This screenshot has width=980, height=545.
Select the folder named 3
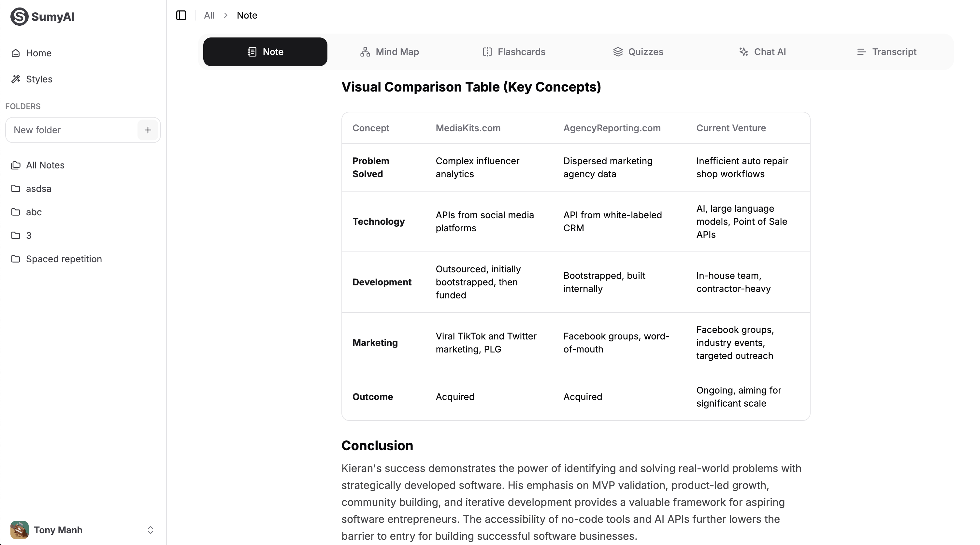pyautogui.click(x=29, y=236)
